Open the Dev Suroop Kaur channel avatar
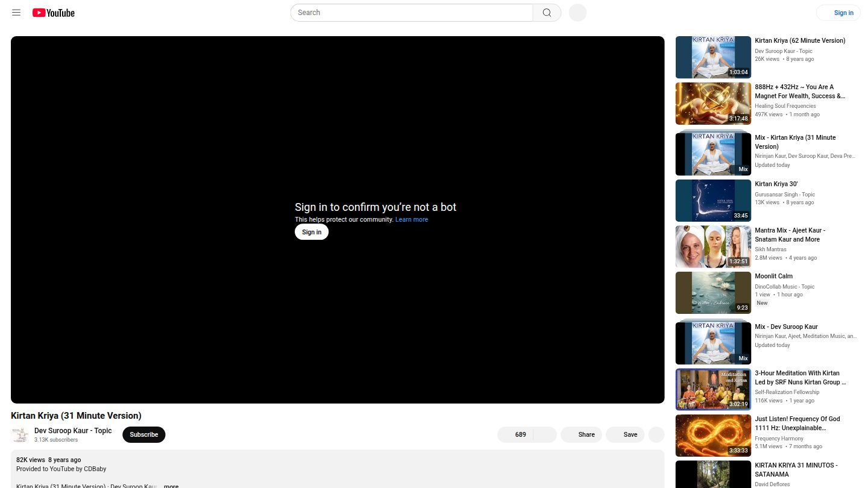868x488 pixels. click(20, 434)
